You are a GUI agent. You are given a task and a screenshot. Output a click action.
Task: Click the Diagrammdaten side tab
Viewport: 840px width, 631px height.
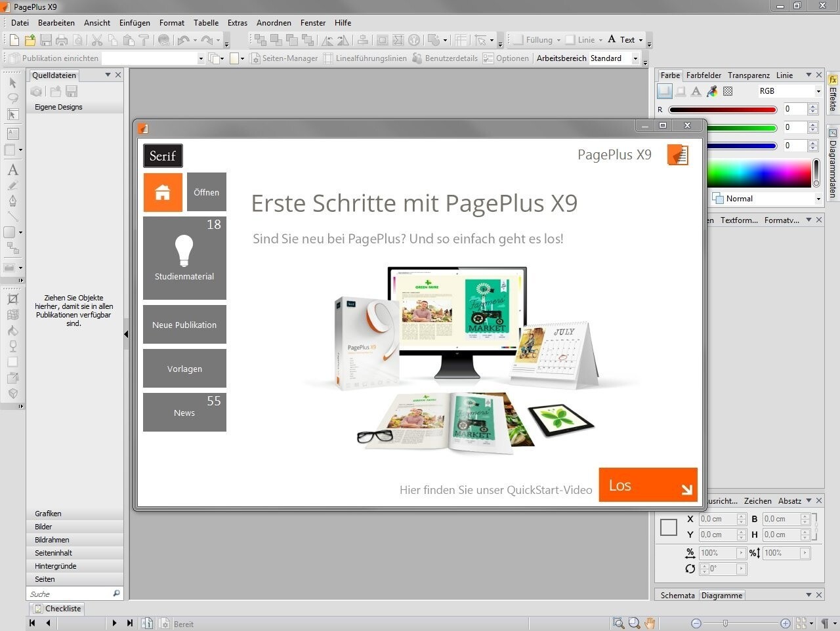pos(833,163)
